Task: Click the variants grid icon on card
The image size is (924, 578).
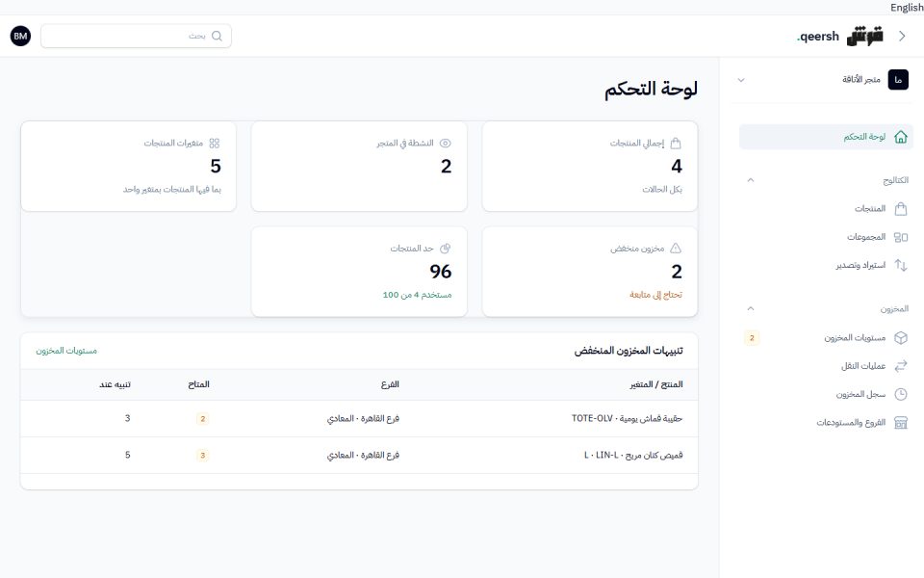Action: [x=215, y=144]
